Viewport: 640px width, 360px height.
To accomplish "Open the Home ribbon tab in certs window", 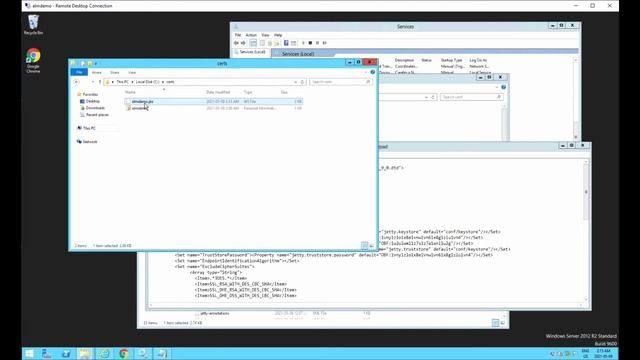I will [97, 72].
